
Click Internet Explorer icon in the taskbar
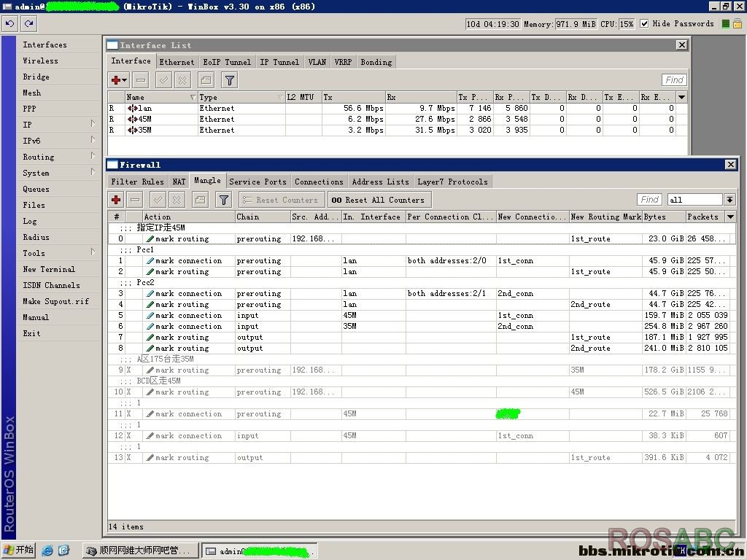click(47, 551)
